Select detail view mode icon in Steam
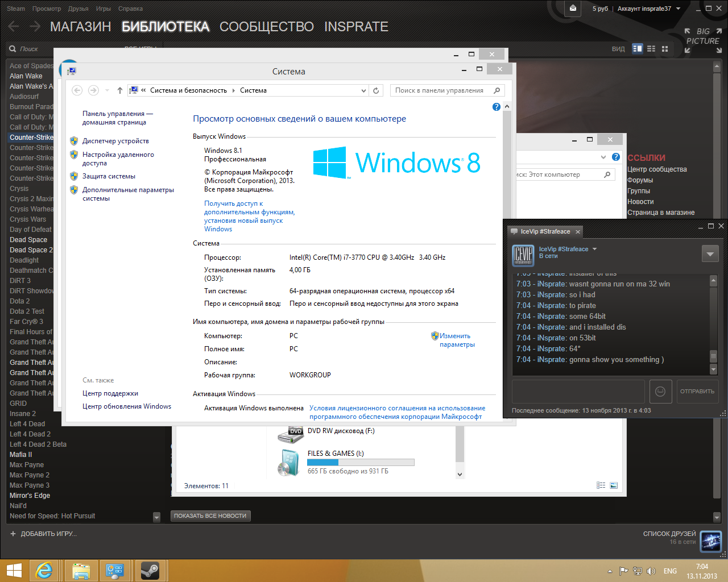Screen dimensions: 728x582 638,49
